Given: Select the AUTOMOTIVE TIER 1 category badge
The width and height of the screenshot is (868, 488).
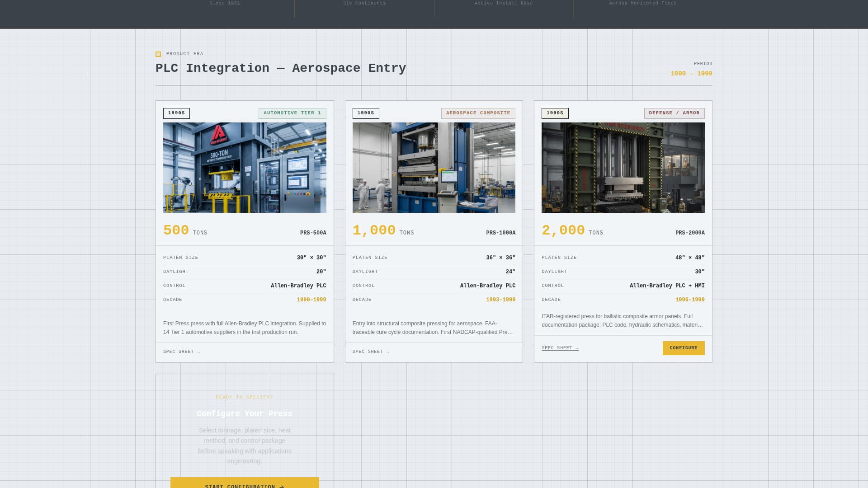Looking at the screenshot, I should (x=292, y=113).
